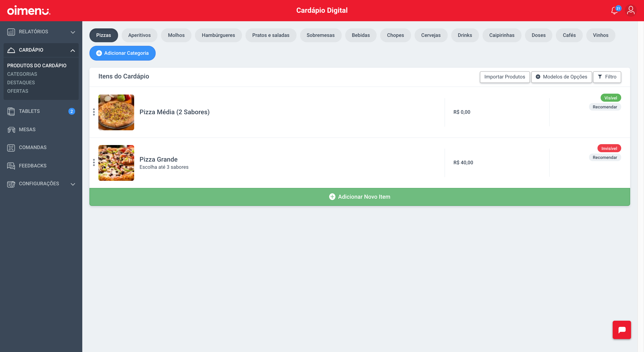Click the Cardápio cloche icon
644x352 pixels.
click(x=11, y=50)
